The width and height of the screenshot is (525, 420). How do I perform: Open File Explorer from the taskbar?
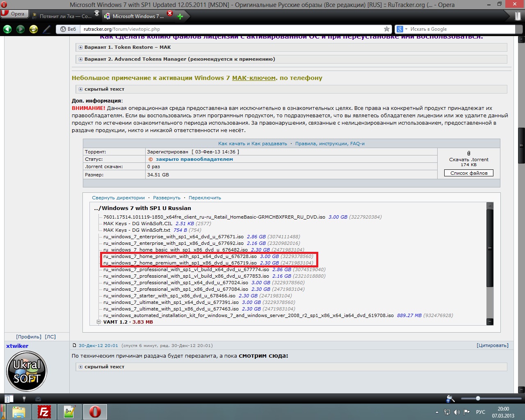coord(19,412)
